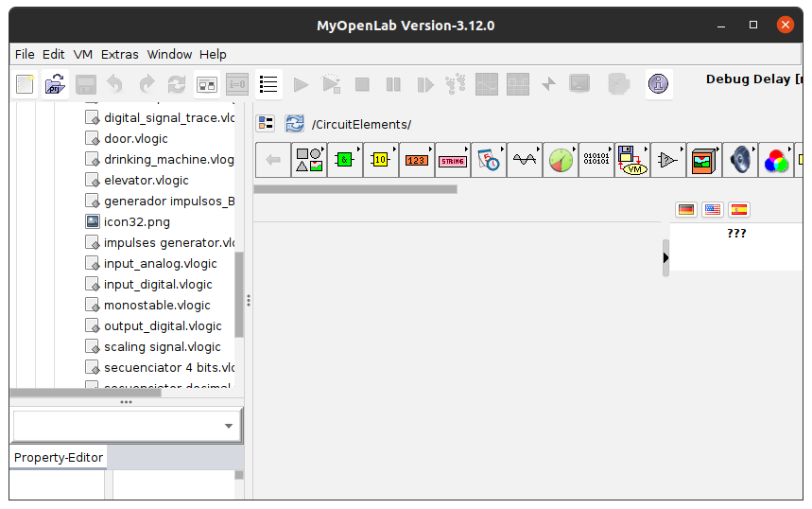The image size is (812, 509).
Task: Pause the VM with the pause button
Action: pos(393,84)
